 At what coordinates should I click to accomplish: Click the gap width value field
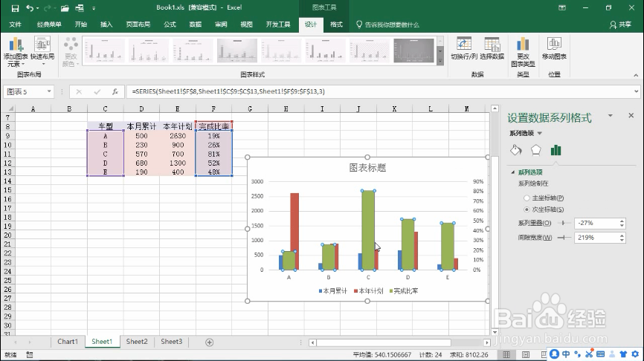(x=596, y=238)
